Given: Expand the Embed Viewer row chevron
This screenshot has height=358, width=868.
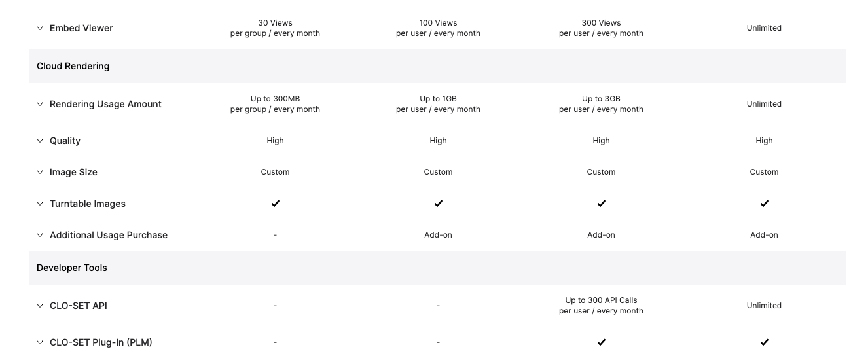Looking at the screenshot, I should coord(40,28).
